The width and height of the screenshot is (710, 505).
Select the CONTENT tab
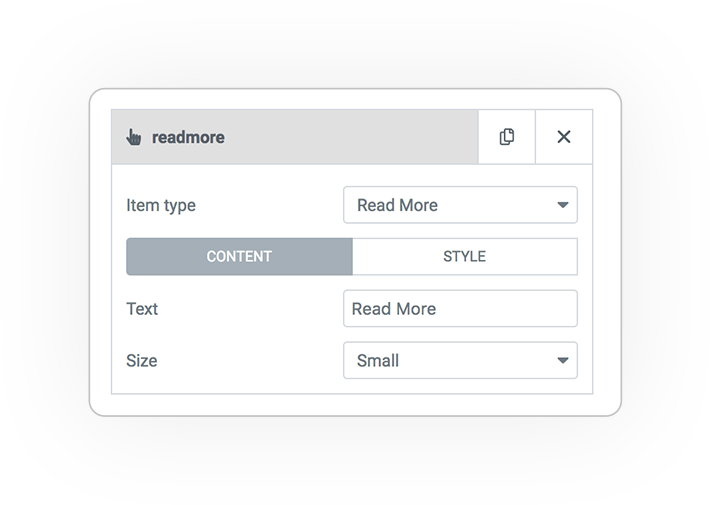pos(239,256)
